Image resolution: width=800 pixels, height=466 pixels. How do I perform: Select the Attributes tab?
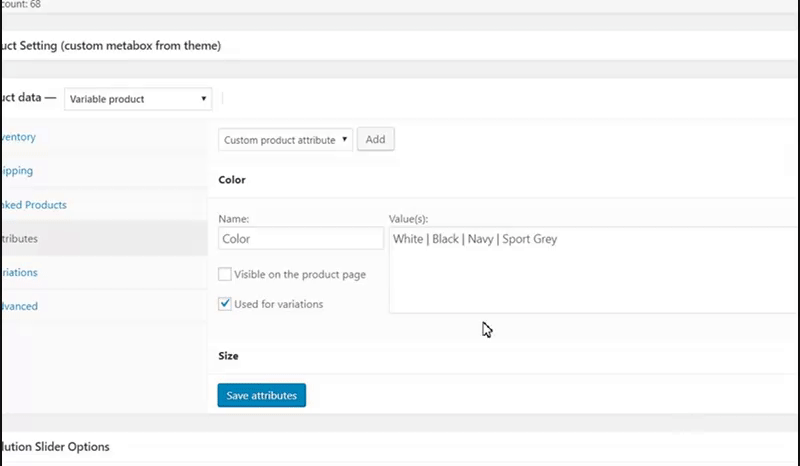(x=20, y=239)
